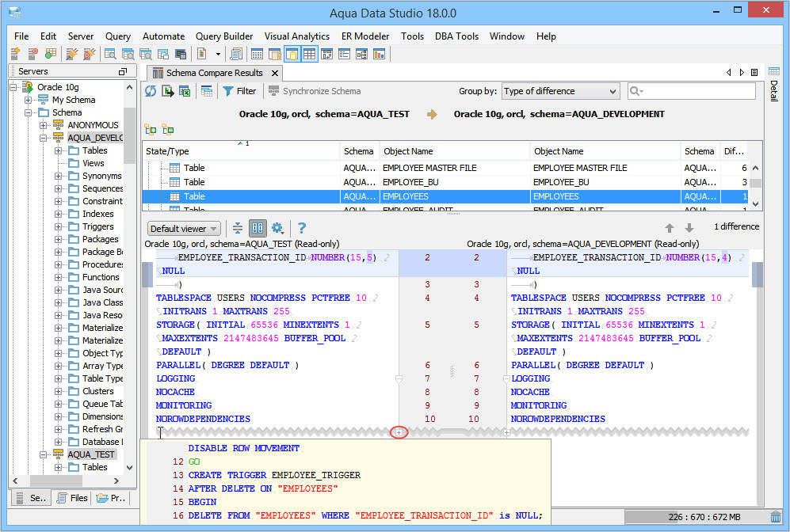
Task: Open the Default viewer dropdown
Action: coord(184,229)
